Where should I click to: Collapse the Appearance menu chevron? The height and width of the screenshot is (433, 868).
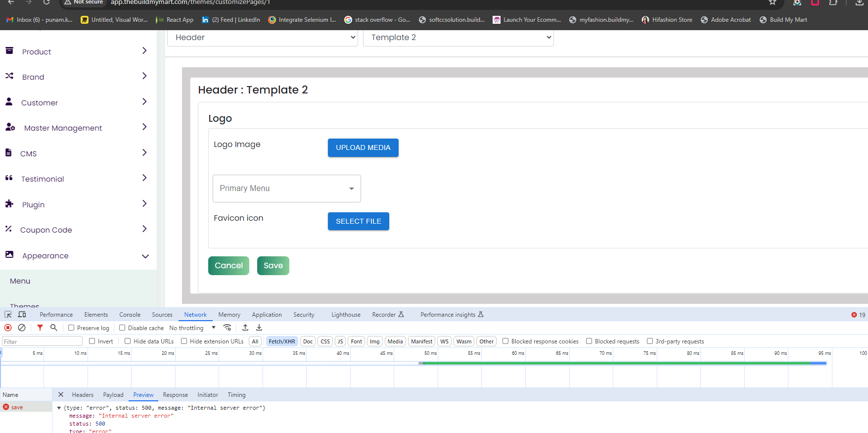(x=145, y=256)
